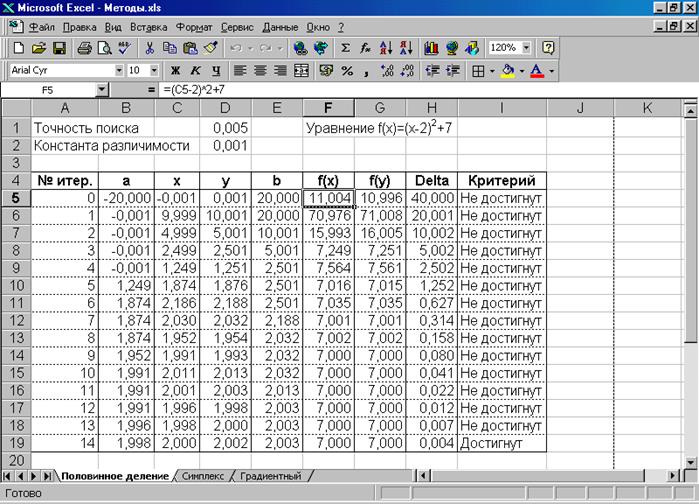Increase indent icon
This screenshot has width=699, height=504.
pyautogui.click(x=452, y=70)
